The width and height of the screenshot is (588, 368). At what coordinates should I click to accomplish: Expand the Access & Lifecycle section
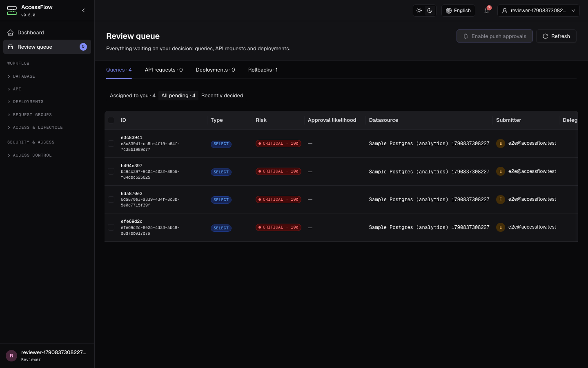coord(47,128)
